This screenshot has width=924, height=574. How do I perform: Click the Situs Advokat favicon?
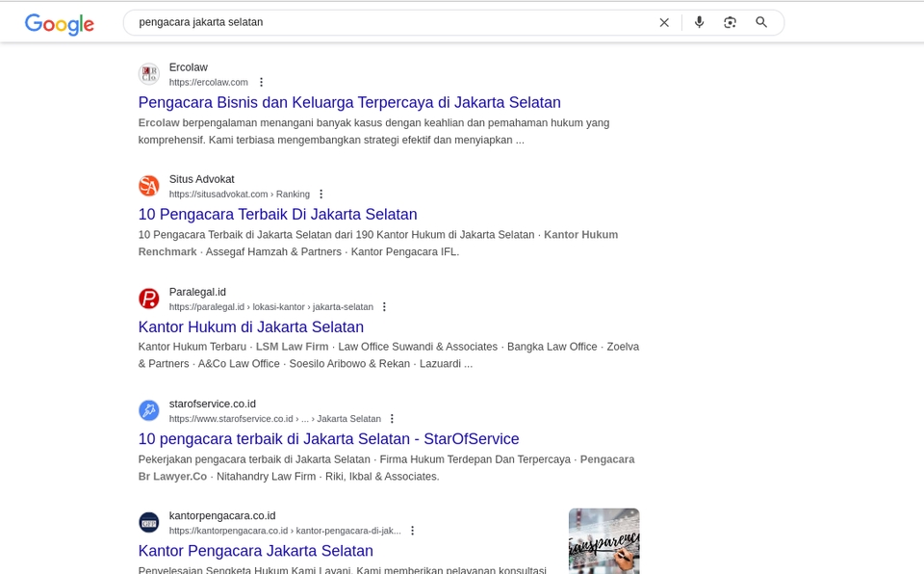pyautogui.click(x=149, y=186)
